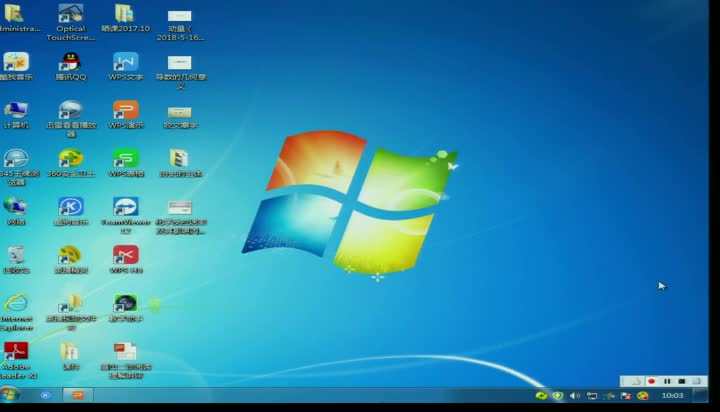Launch the camera lens app shortcut
Screen dimensions: 720x412
coord(125,308)
